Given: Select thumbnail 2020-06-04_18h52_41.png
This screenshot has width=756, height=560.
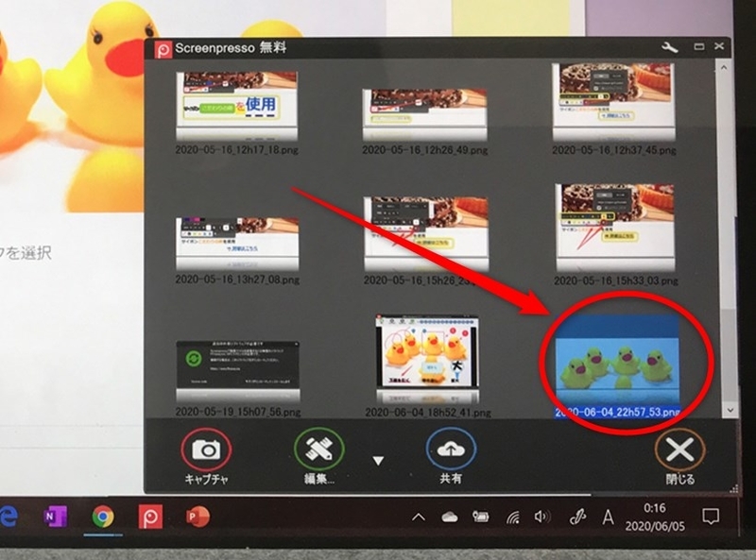Looking at the screenshot, I should [427, 359].
